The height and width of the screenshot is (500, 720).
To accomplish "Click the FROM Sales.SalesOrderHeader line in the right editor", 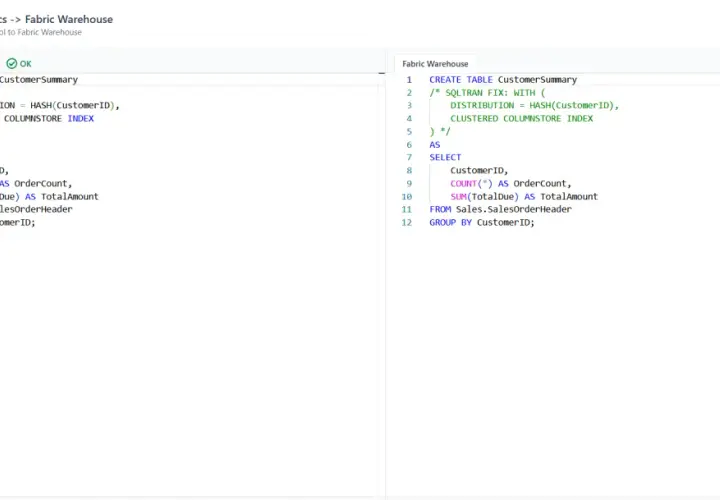I will [x=501, y=209].
